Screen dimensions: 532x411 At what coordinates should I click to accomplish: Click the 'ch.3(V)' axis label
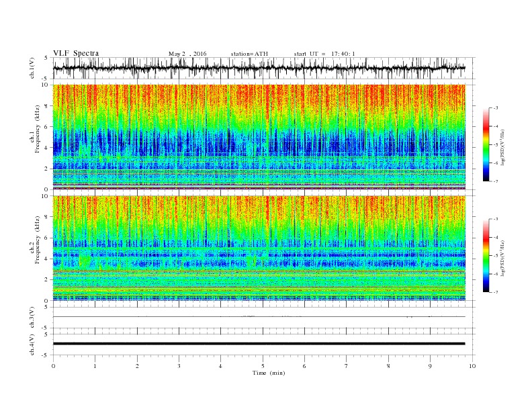32,318
